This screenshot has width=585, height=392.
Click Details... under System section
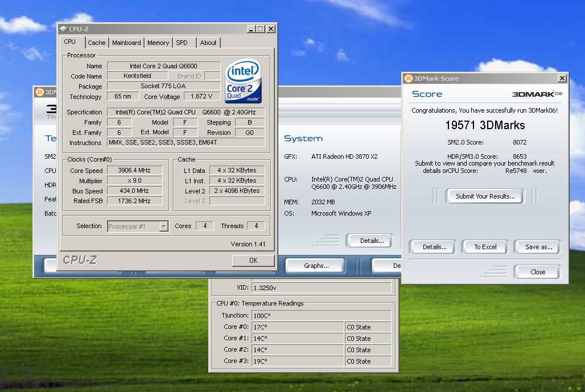[x=371, y=241]
